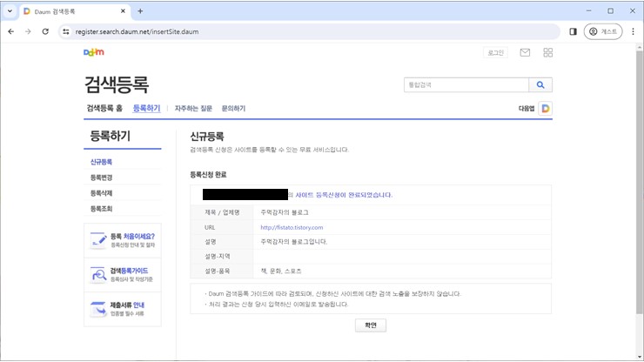Open the 검색등록 홈 menu
644x362 pixels.
[x=104, y=108]
